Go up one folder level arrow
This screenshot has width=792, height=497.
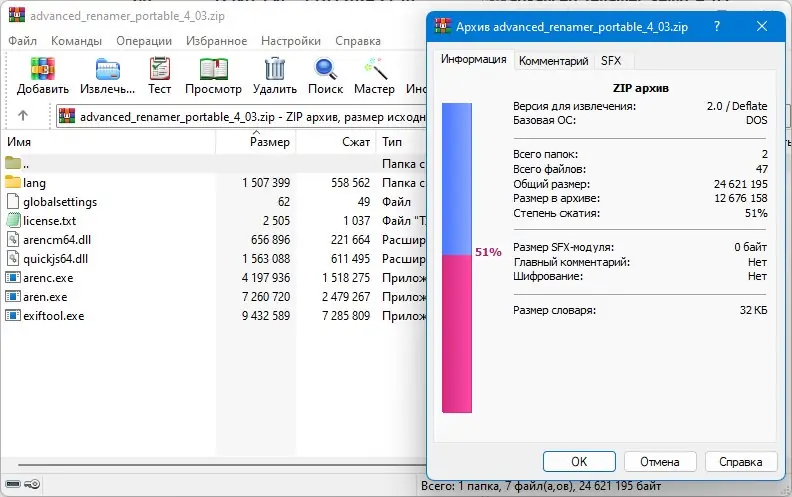click(23, 116)
